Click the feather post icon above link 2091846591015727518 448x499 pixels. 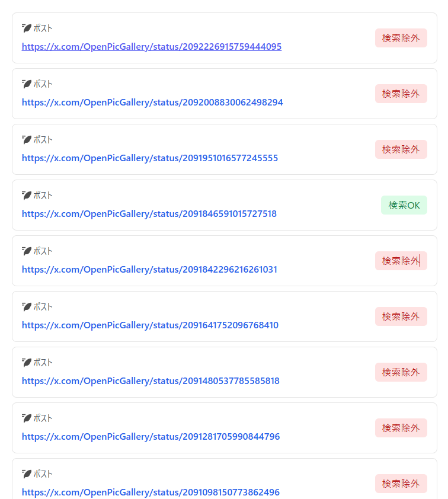click(27, 195)
